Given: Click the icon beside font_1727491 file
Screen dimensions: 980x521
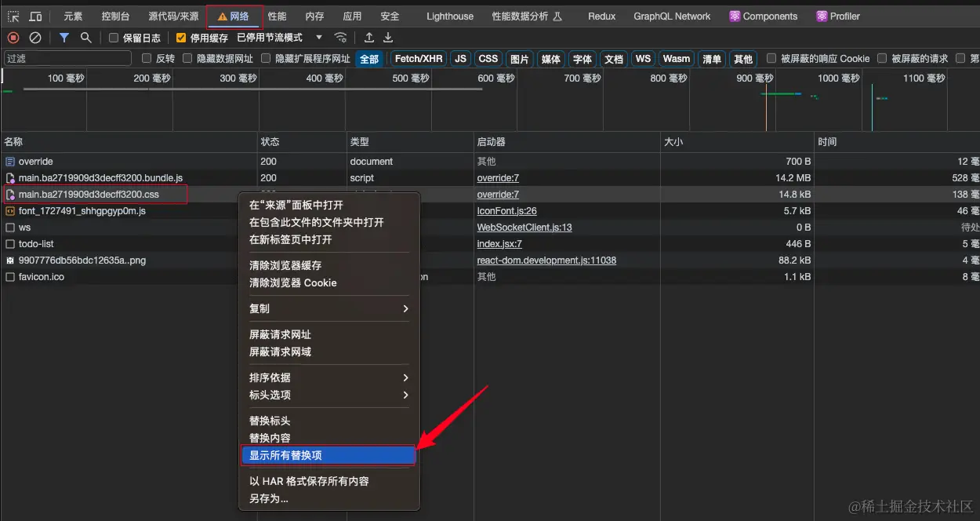Looking at the screenshot, I should coord(10,211).
